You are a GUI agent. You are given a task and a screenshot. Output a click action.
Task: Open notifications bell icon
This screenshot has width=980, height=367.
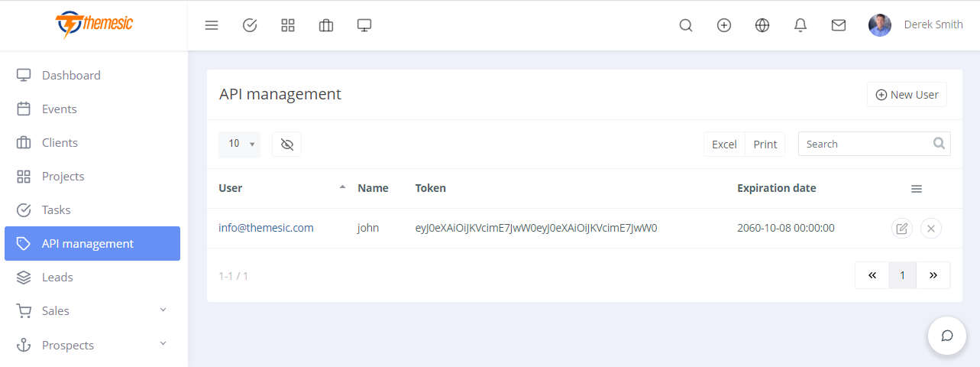pos(800,25)
